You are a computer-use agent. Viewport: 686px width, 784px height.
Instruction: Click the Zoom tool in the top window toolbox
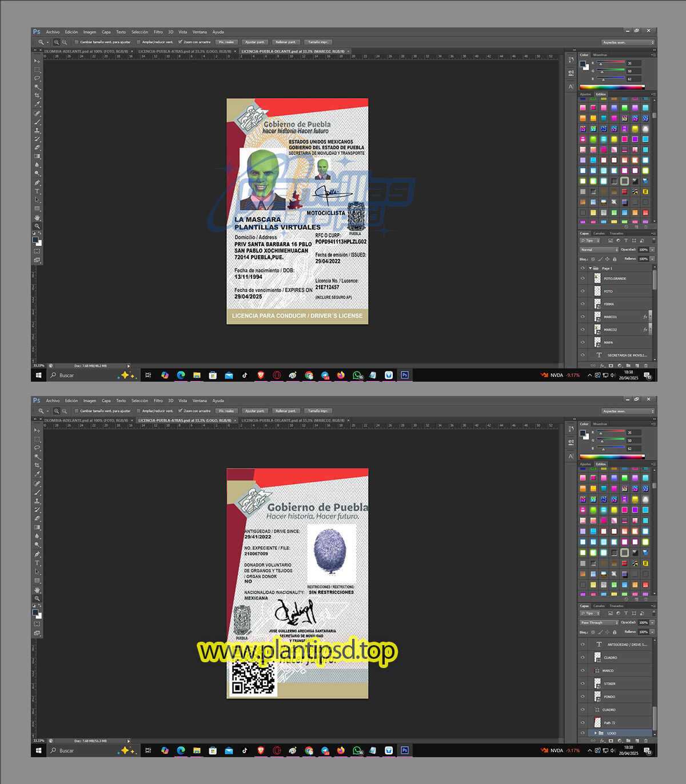(x=37, y=226)
